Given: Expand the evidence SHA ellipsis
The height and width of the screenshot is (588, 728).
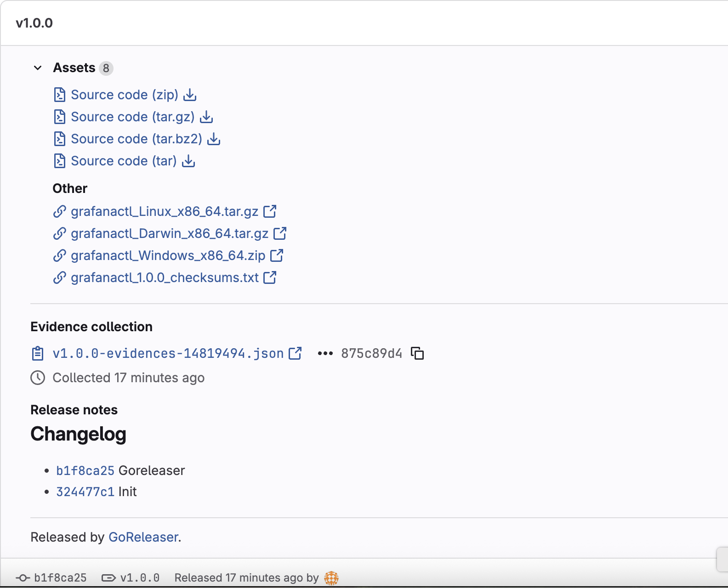Looking at the screenshot, I should pos(325,353).
